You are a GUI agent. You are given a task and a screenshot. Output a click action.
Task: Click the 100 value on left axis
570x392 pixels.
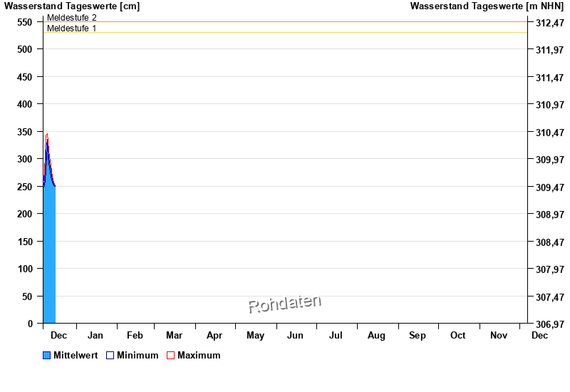tap(25, 269)
